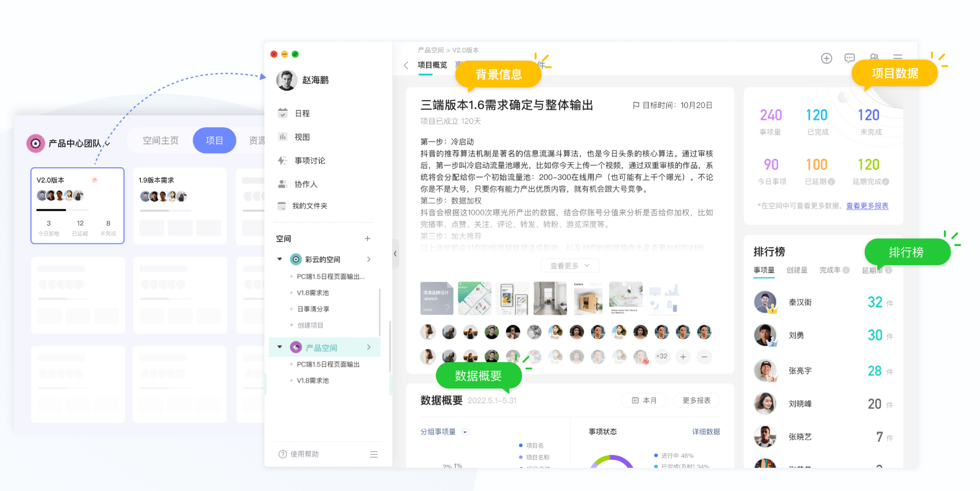The height and width of the screenshot is (491, 980).
Task: Click the 产品空间 purple space icon
Action: (296, 347)
